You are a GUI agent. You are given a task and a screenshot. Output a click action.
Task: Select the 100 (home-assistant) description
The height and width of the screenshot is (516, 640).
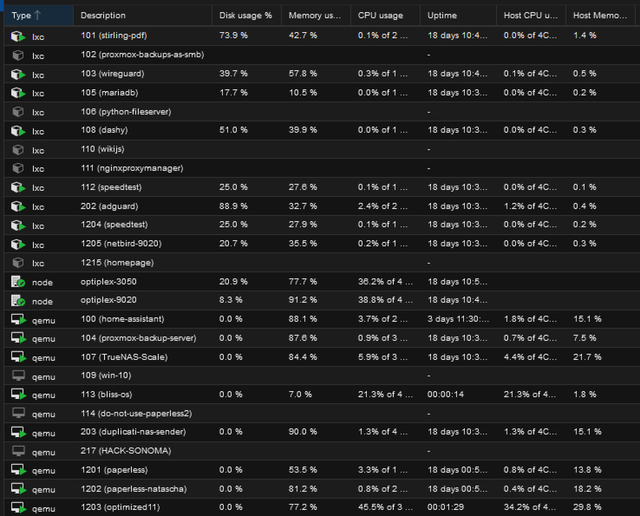point(122,319)
